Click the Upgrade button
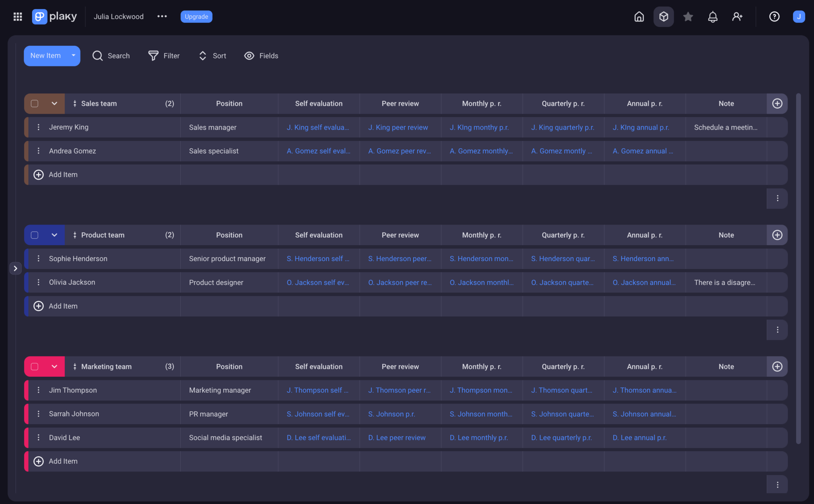 [196, 17]
